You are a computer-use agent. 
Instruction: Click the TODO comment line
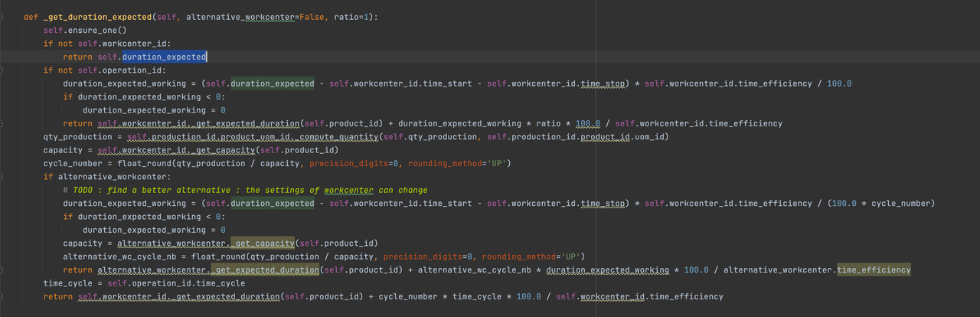click(x=246, y=190)
